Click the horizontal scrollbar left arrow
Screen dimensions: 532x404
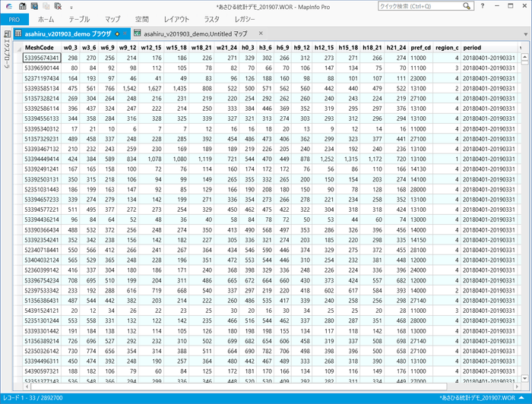27,387
